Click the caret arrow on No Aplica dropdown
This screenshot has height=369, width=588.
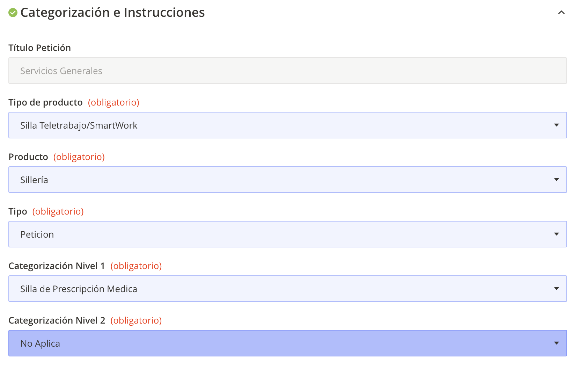(x=557, y=343)
